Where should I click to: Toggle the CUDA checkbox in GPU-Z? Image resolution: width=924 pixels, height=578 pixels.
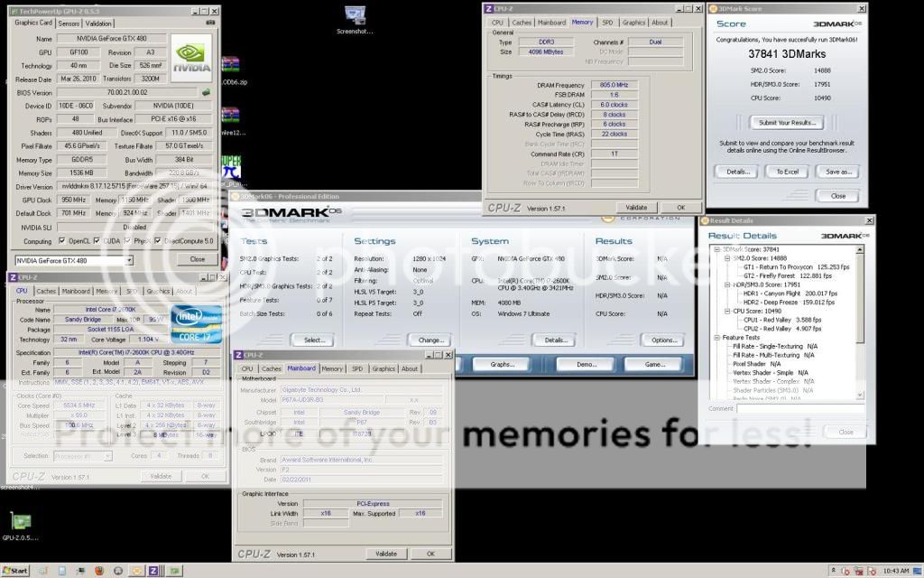[97, 240]
